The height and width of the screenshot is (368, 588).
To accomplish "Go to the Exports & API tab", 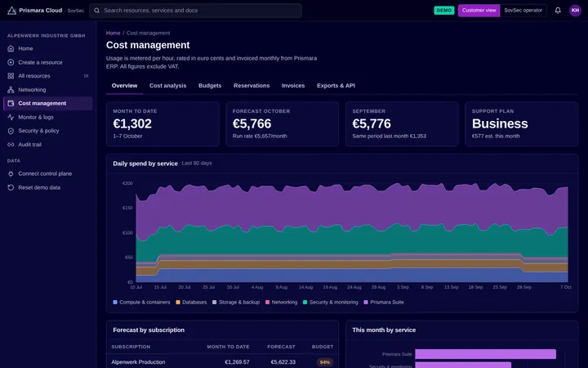I will click(x=336, y=86).
